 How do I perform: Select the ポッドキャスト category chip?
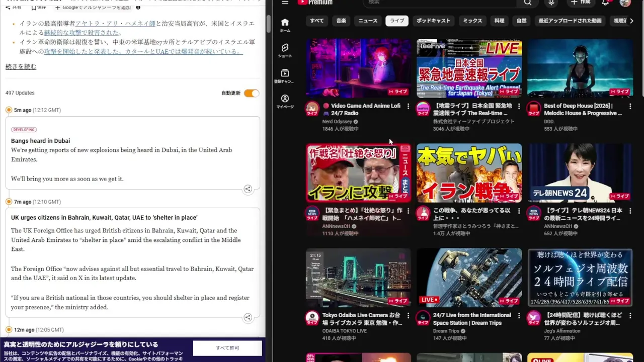pyautogui.click(x=433, y=21)
